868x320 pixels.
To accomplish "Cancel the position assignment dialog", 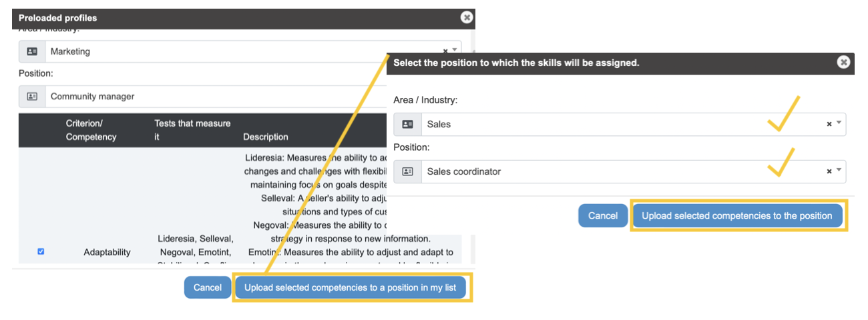I will coord(603,215).
